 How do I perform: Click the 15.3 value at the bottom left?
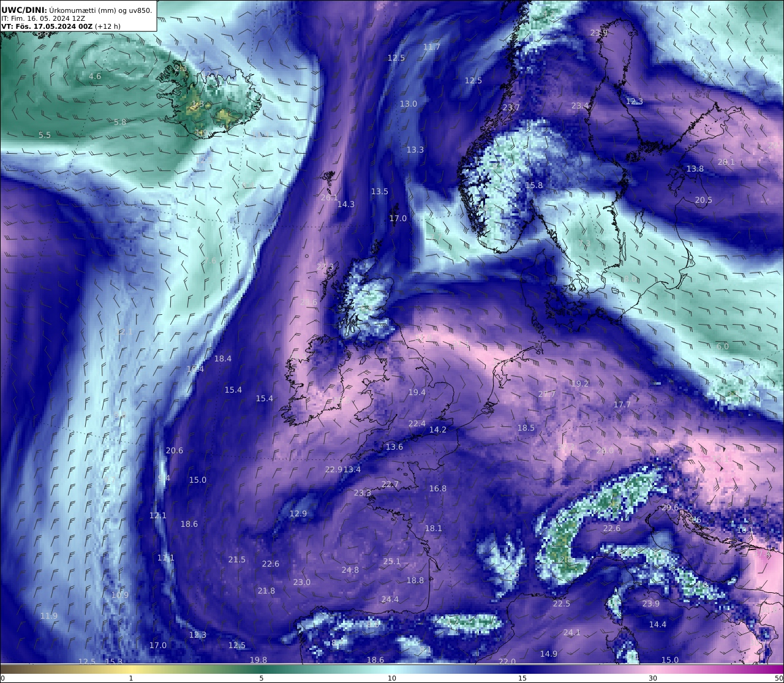[x=114, y=662]
